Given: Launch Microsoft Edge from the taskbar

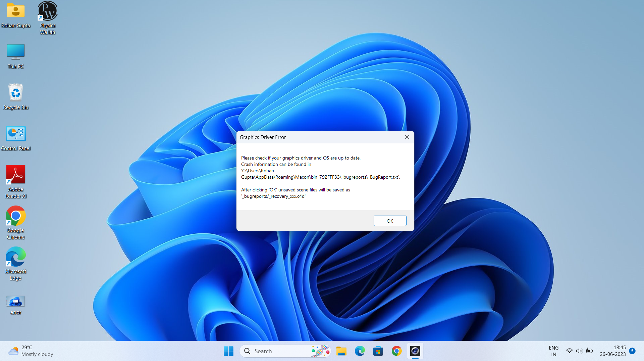Looking at the screenshot, I should pos(360,351).
